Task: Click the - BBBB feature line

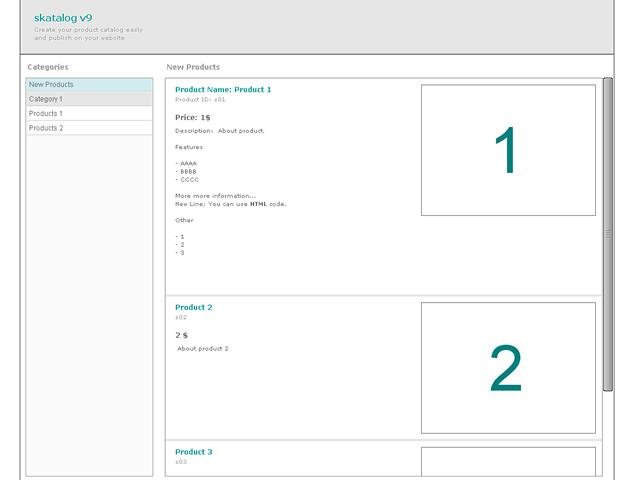Action: (186, 171)
